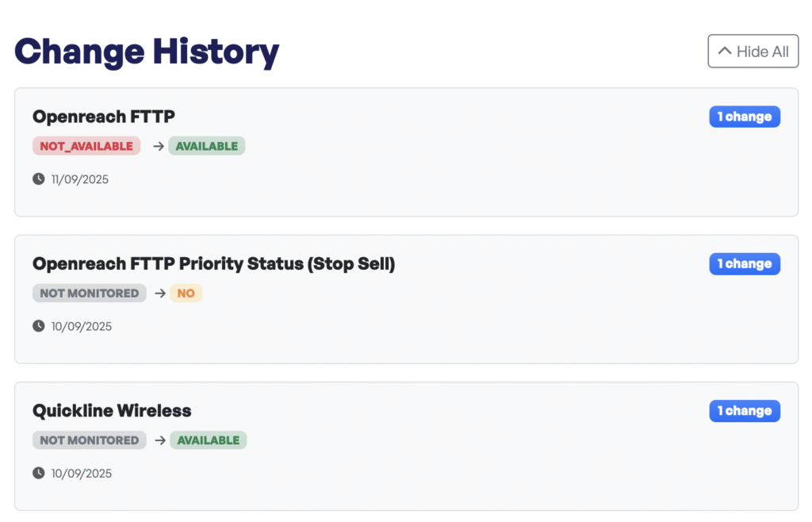
Task: Toggle visibility using the Hide All control
Action: click(753, 50)
